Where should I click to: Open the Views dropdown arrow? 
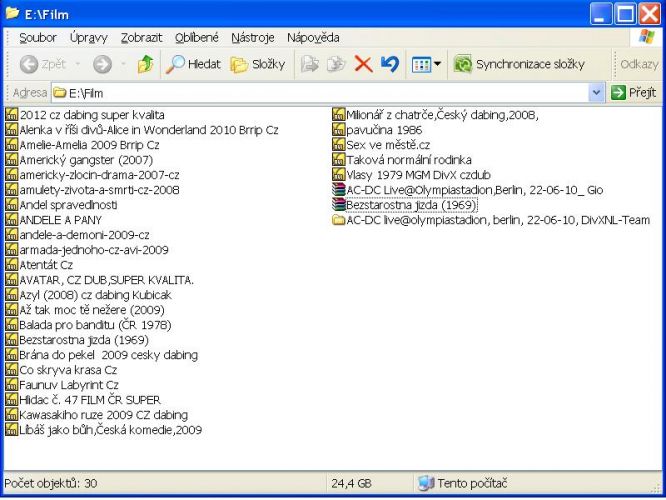click(437, 65)
